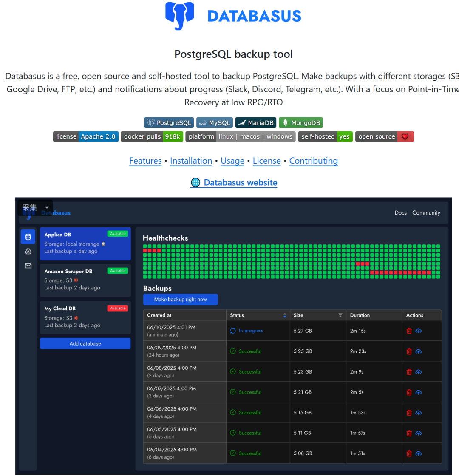Click the Healthchecks heading

165,238
